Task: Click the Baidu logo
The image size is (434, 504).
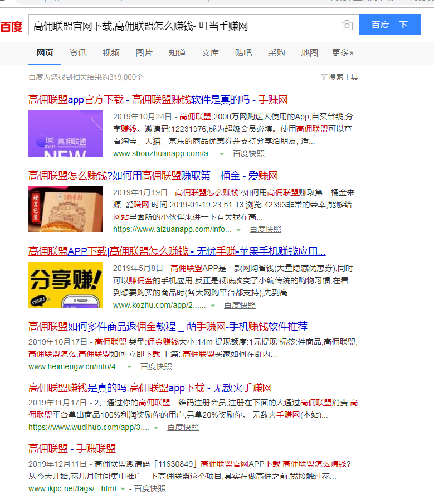Action: [x=11, y=26]
